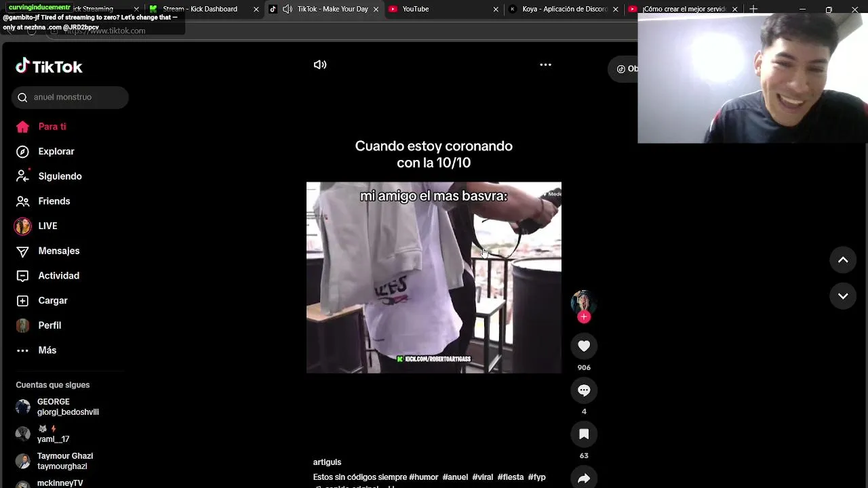Switch to Koya - Aplicación de Discord tab
This screenshot has width=868, height=488.
(564, 9)
